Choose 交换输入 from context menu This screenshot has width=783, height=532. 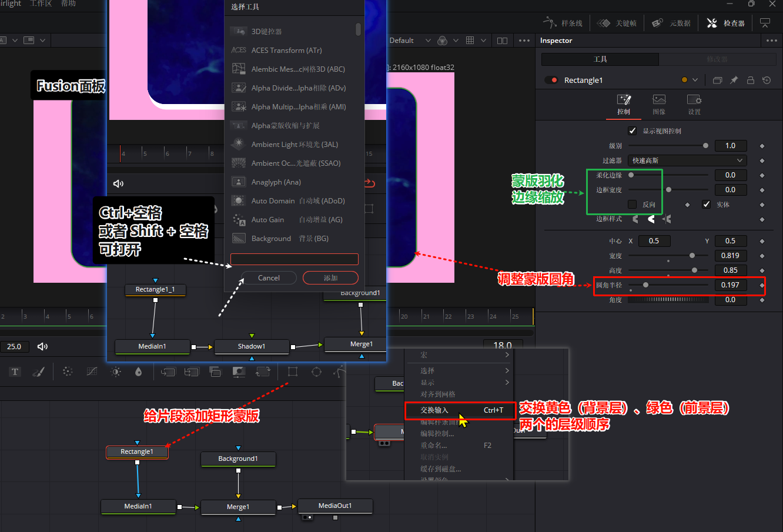[x=460, y=410]
